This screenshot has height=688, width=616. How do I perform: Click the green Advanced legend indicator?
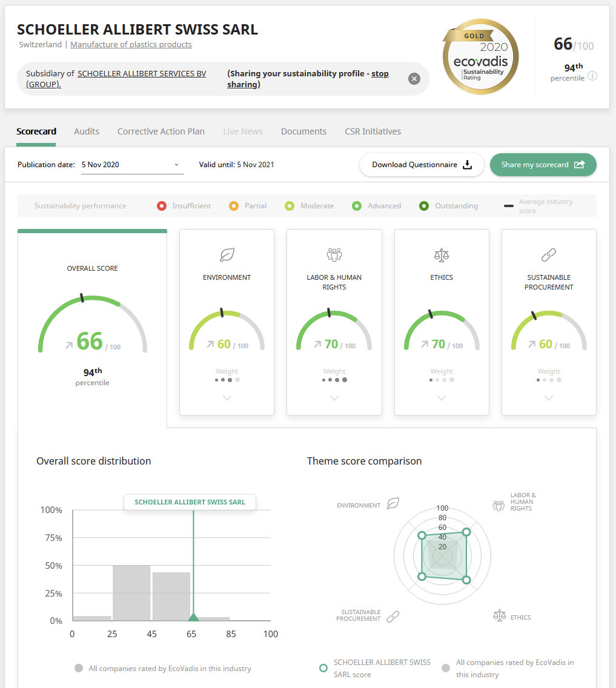click(x=357, y=206)
